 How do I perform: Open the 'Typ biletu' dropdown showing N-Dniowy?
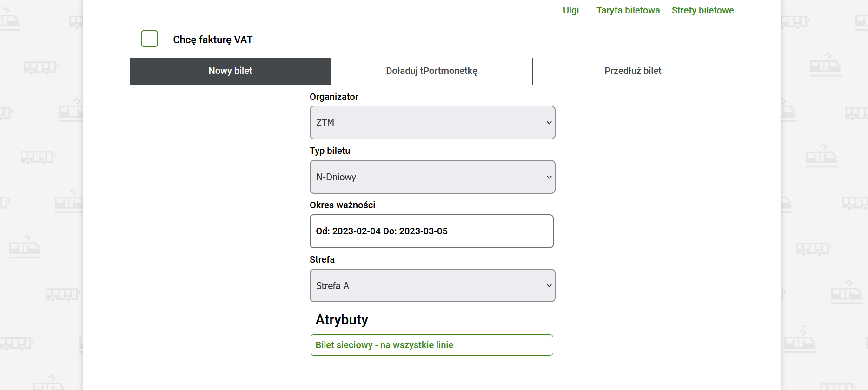click(x=432, y=177)
